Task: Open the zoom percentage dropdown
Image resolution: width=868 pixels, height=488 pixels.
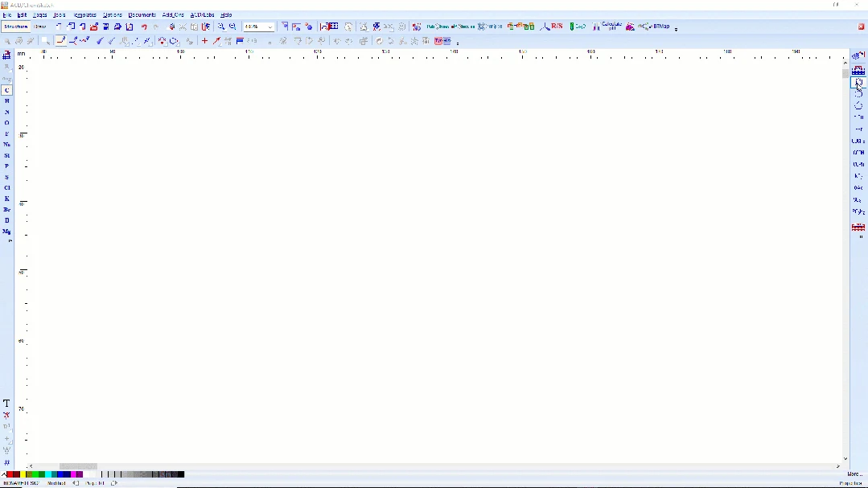Action: [270, 27]
